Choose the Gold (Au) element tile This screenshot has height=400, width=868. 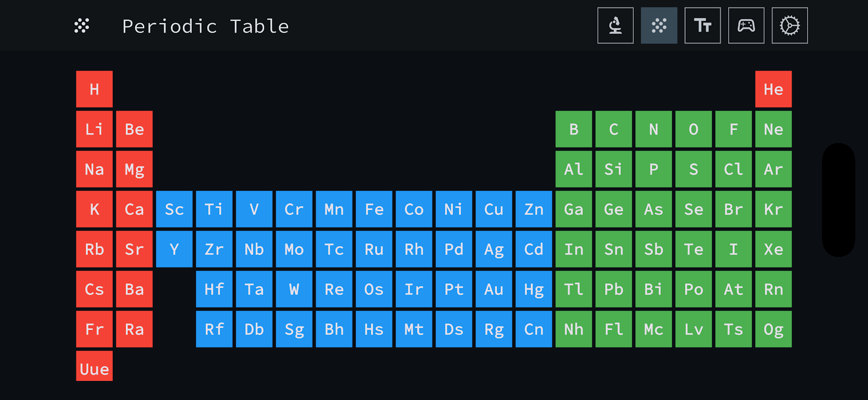tap(494, 289)
